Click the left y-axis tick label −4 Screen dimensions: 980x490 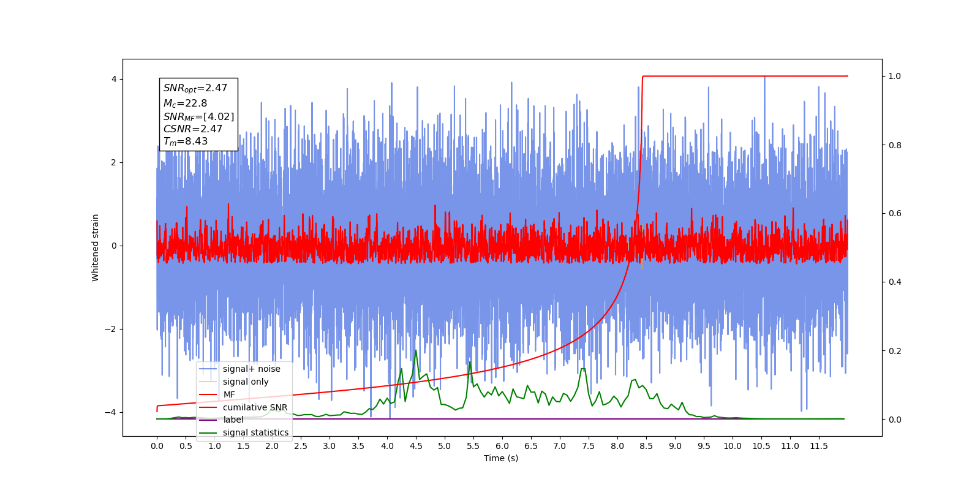point(110,412)
